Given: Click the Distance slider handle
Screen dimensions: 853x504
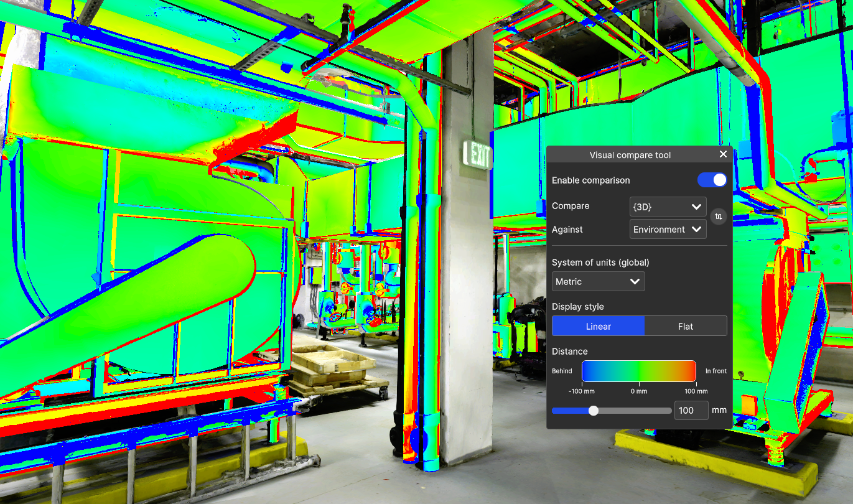Looking at the screenshot, I should click(594, 411).
